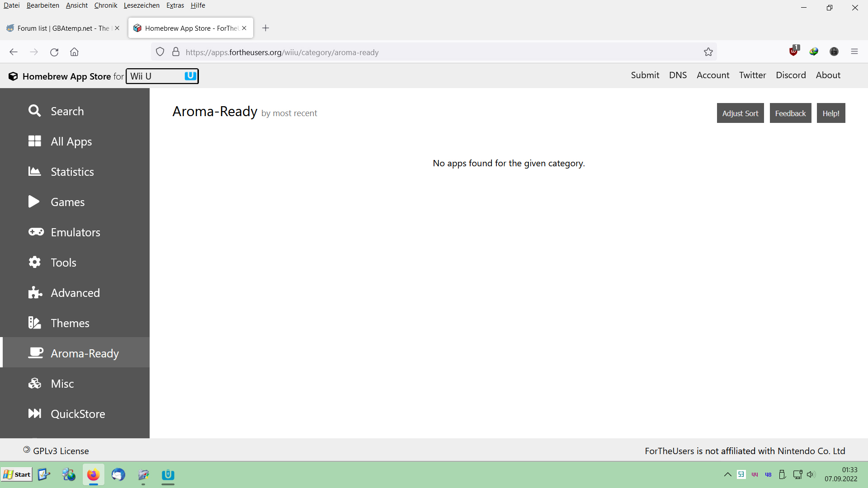Click the Advanced puzzle piece icon
Screen dimensions: 868x488
pos(35,292)
